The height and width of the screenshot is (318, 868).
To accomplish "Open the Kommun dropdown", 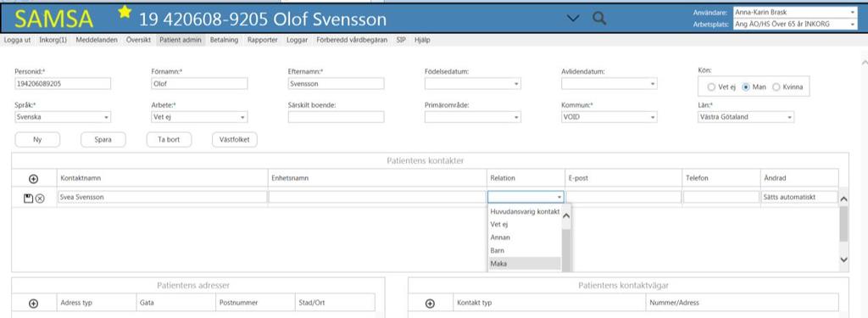I will point(609,117).
